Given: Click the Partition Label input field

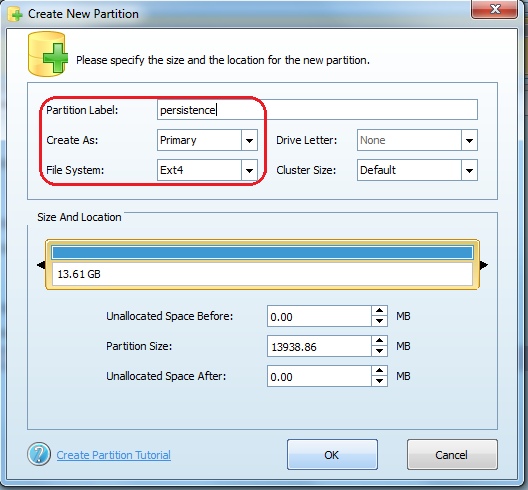Looking at the screenshot, I should [317, 110].
